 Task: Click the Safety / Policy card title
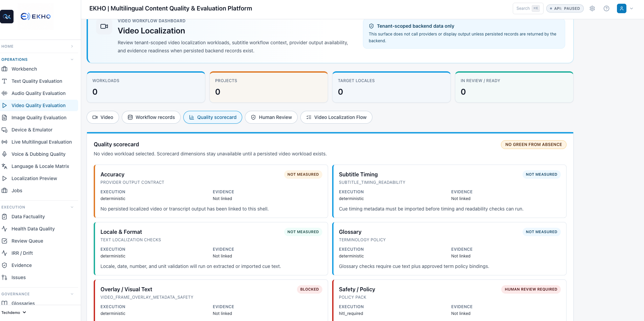[x=357, y=289]
